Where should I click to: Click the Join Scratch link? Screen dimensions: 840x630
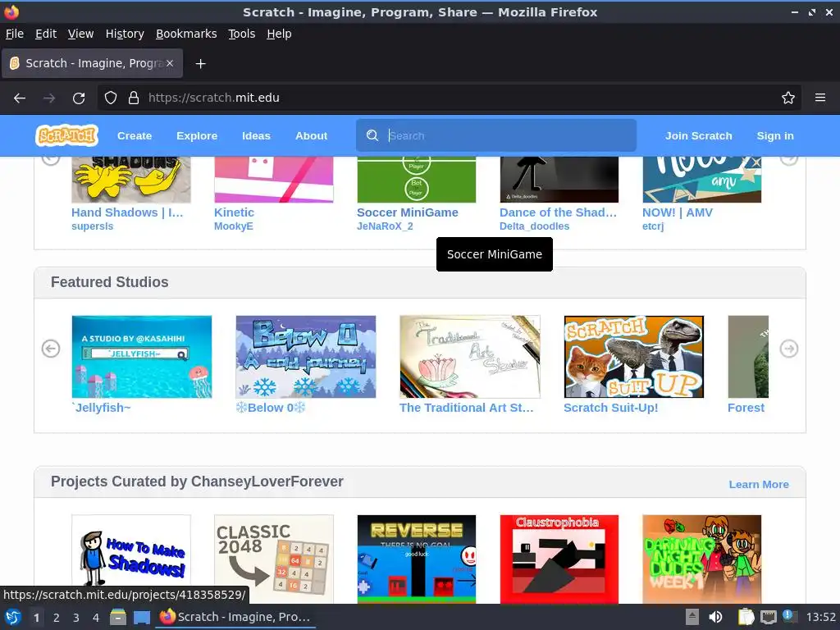pyautogui.click(x=699, y=136)
